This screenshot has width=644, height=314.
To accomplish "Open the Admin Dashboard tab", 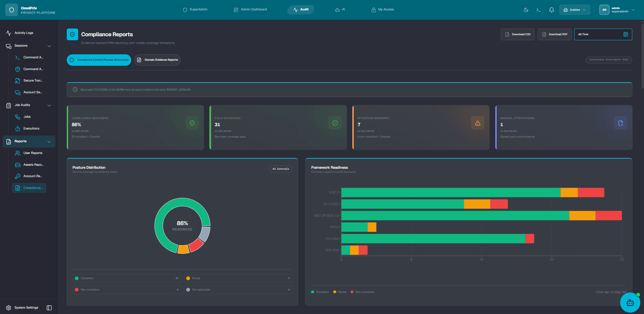I will 250,9.
